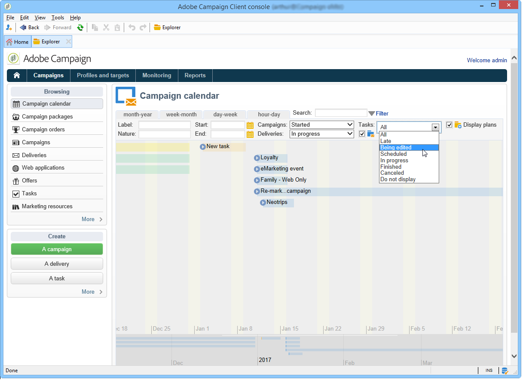The image size is (532, 392).
Task: Select Scheduled in Tasks list
Action: click(409, 154)
